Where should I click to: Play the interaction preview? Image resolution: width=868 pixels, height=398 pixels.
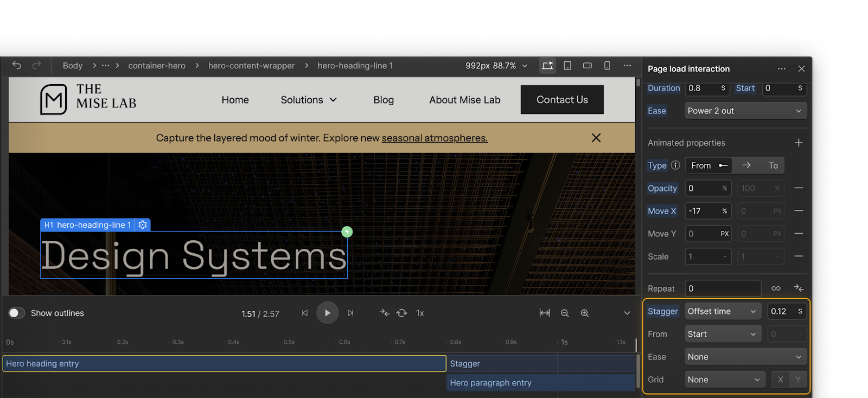tap(328, 313)
